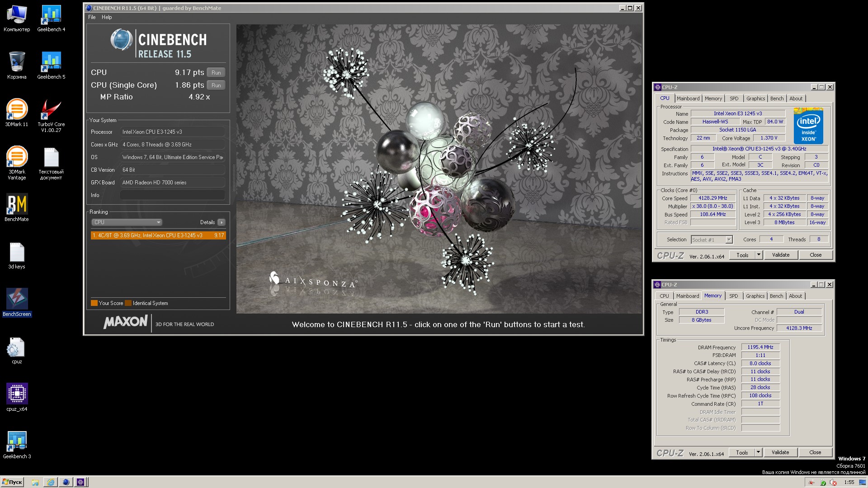
Task: Open Graphics tab in top CPU-Z window
Action: coord(755,99)
